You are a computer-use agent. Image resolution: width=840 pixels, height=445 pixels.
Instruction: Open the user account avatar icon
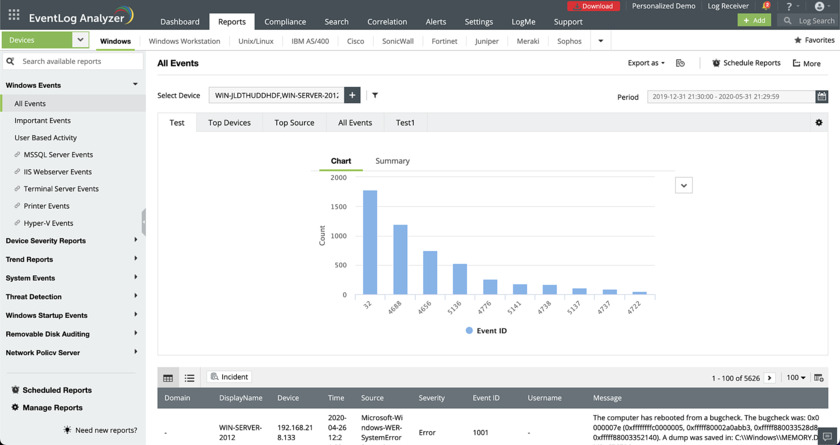click(x=819, y=6)
